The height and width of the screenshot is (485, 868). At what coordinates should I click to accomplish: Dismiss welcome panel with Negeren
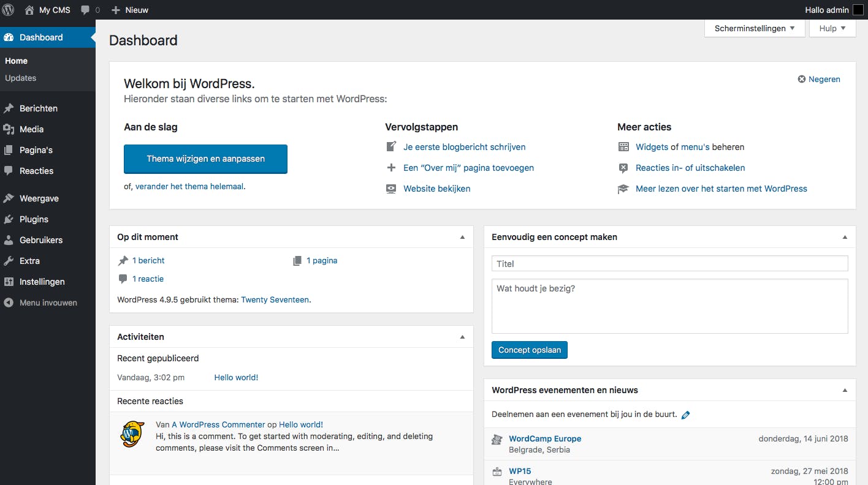point(819,79)
